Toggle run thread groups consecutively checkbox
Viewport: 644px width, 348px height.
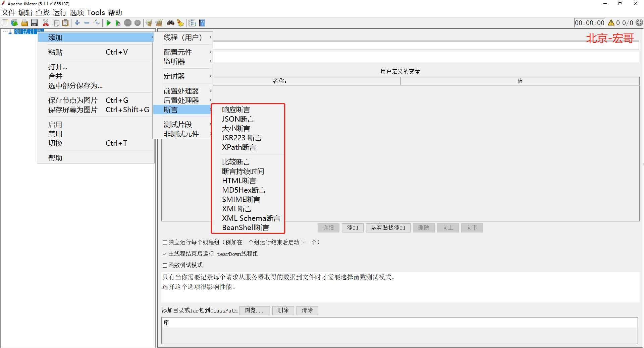165,242
